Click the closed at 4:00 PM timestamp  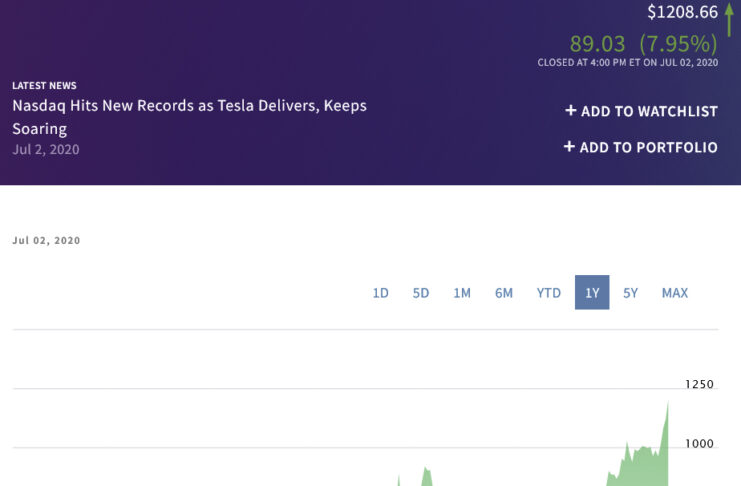[x=627, y=63]
